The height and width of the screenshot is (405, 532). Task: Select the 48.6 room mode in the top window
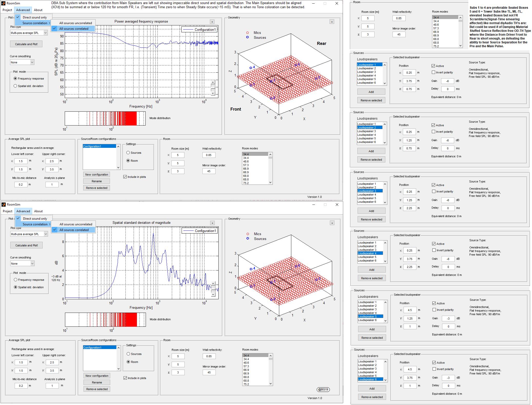coord(255,161)
